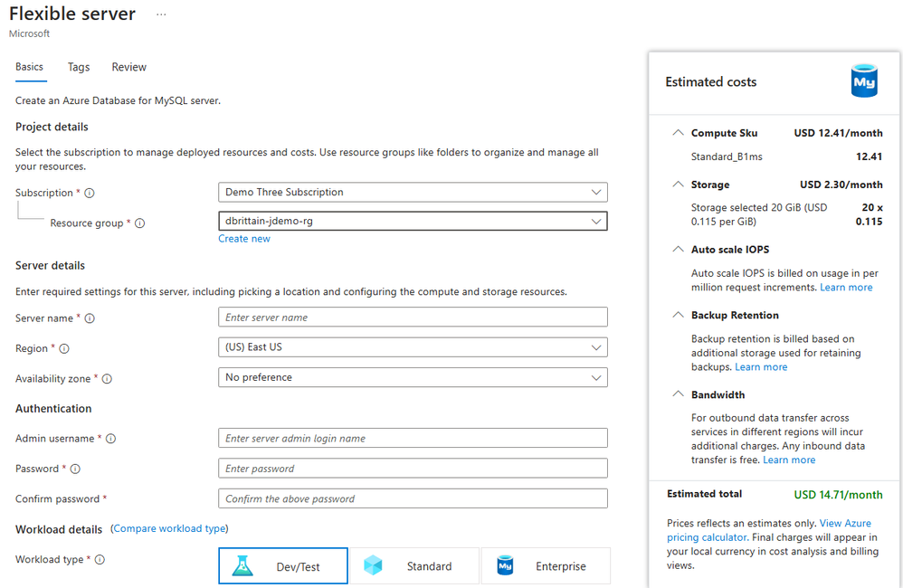The image size is (903, 588).
Task: Click the Authentication heading
Action: coord(53,408)
